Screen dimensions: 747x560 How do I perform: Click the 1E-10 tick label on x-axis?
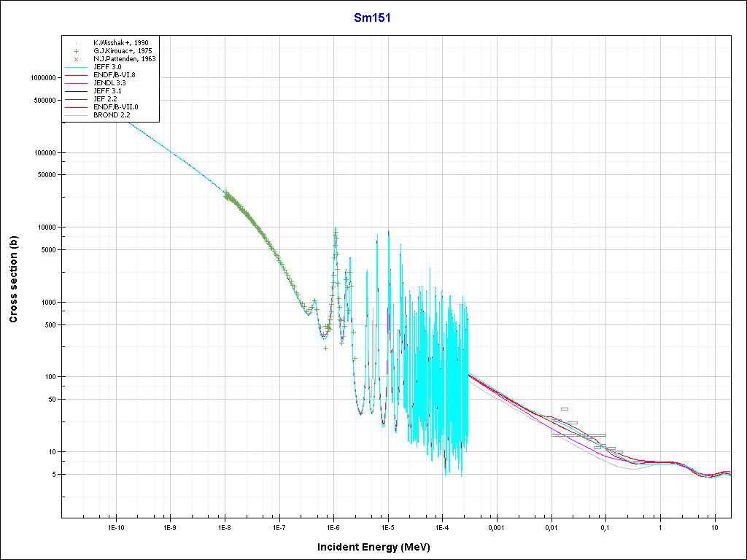[115, 526]
